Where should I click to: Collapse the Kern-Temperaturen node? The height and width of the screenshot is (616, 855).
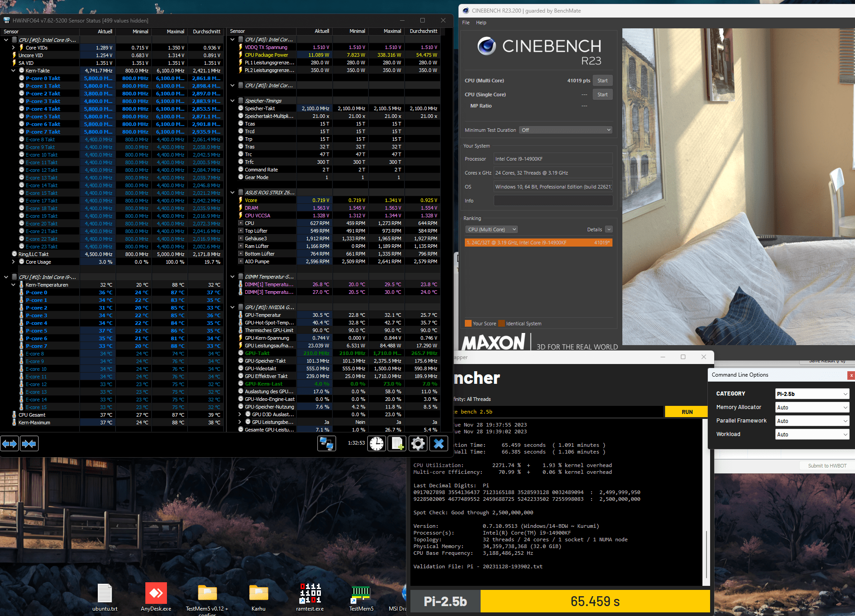click(13, 285)
